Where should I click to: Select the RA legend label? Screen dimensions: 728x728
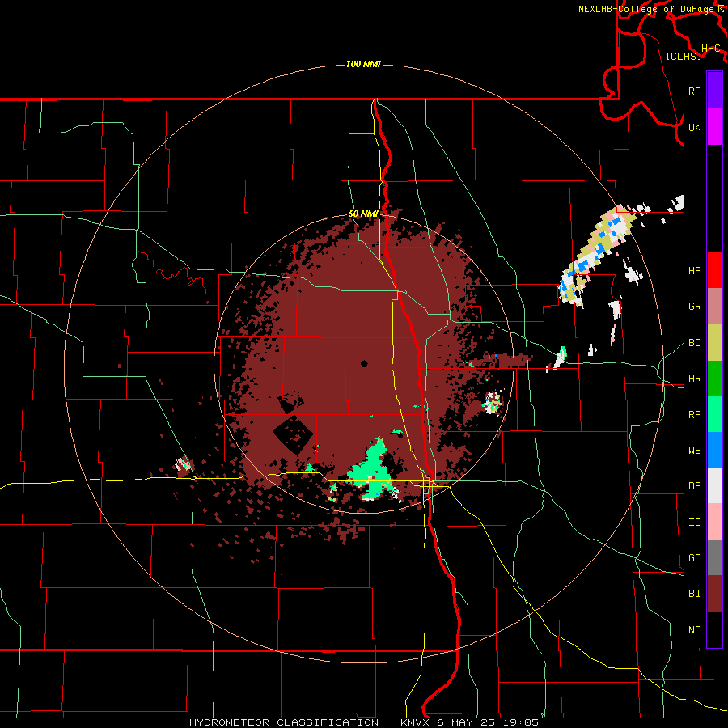[x=694, y=415]
